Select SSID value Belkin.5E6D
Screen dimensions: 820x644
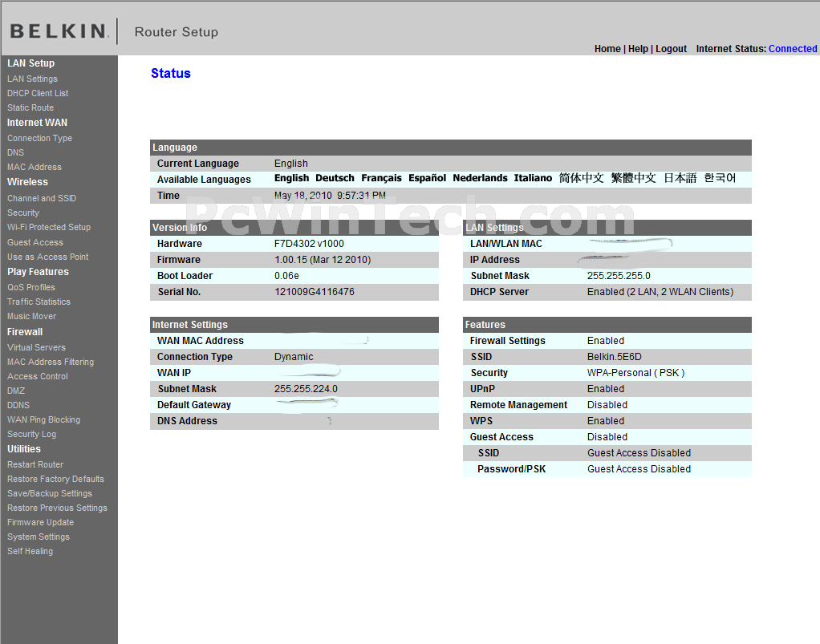click(x=615, y=357)
